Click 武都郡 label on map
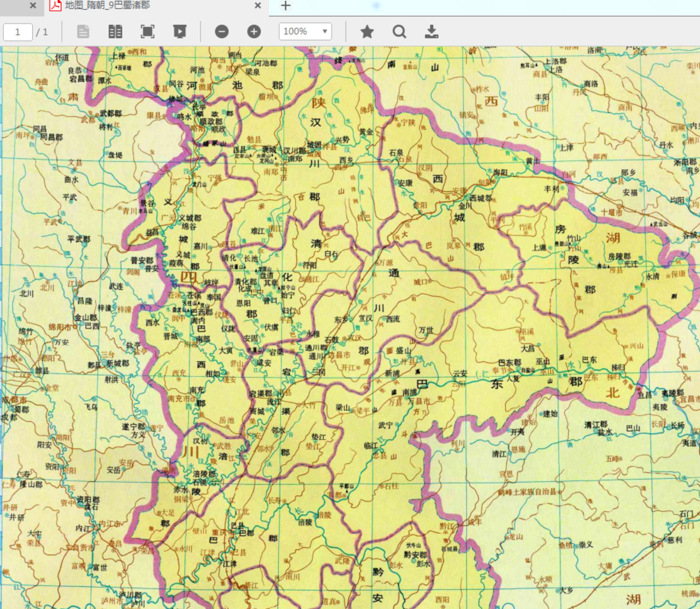700x609 pixels. (111, 113)
